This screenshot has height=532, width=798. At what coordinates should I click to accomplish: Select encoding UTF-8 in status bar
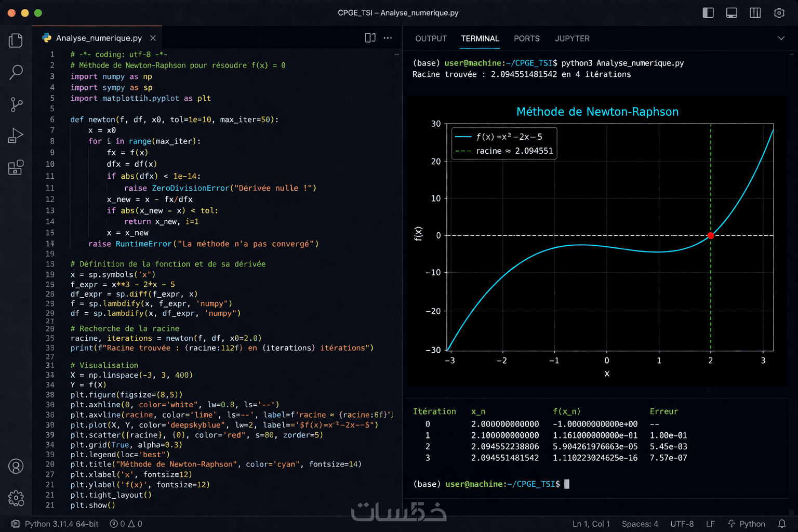click(682, 524)
